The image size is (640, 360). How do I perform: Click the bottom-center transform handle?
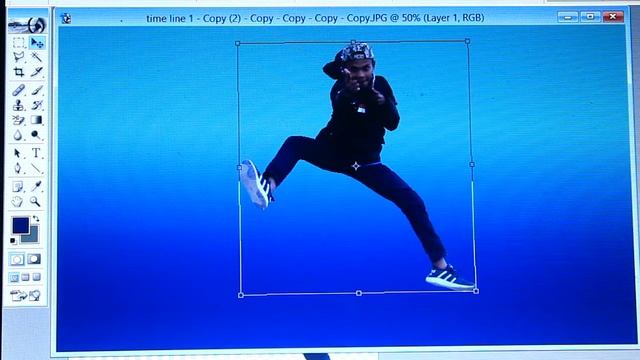[x=359, y=293]
